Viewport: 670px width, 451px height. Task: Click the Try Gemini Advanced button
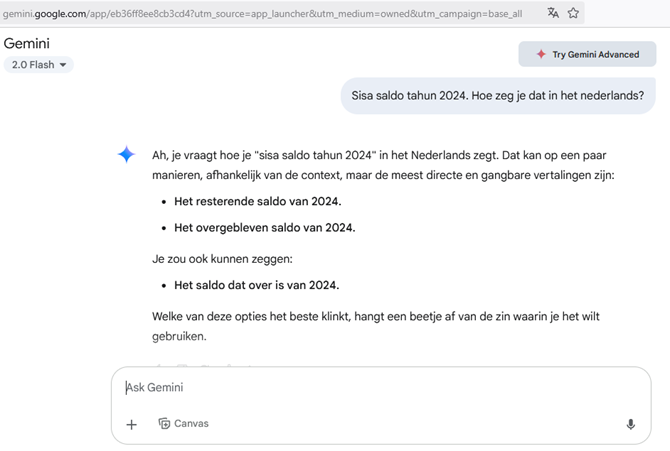(x=587, y=54)
